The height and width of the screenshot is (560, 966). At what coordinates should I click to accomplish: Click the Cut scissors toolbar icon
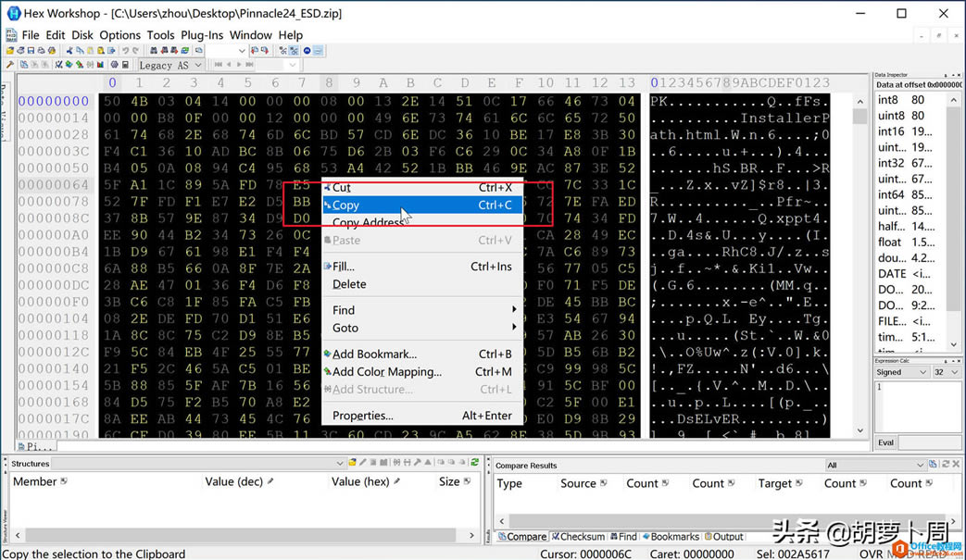pos(69,51)
